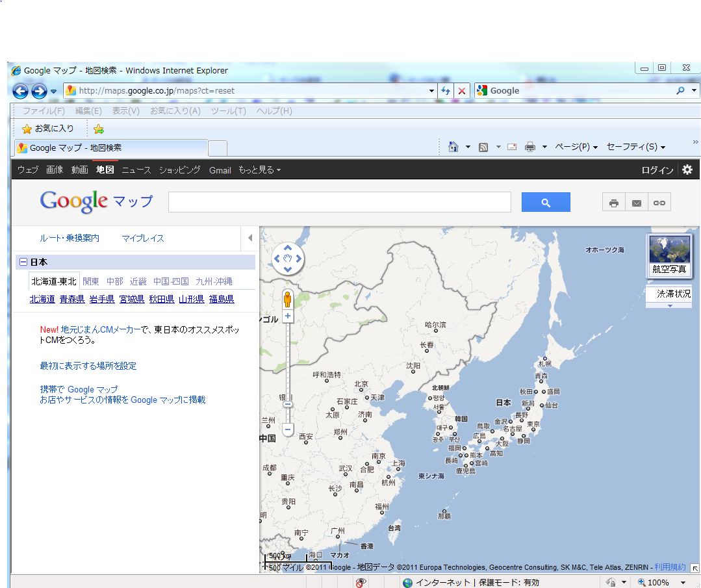
Task: Open the recent pages dropdown arrow
Action: pos(54,92)
